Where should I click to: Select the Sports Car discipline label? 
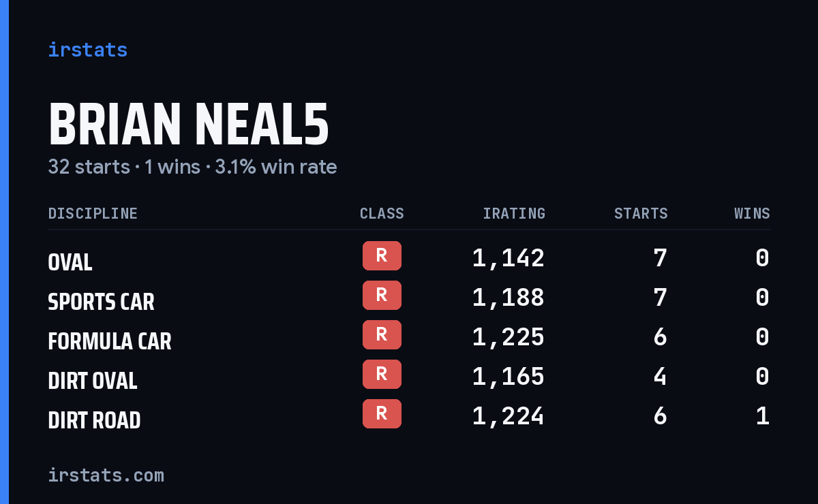point(101,302)
